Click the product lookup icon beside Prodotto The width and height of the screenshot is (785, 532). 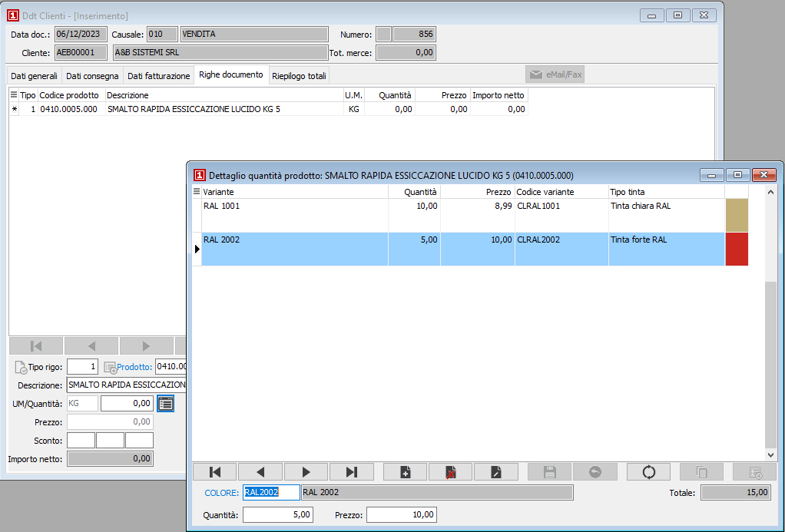click(x=110, y=368)
